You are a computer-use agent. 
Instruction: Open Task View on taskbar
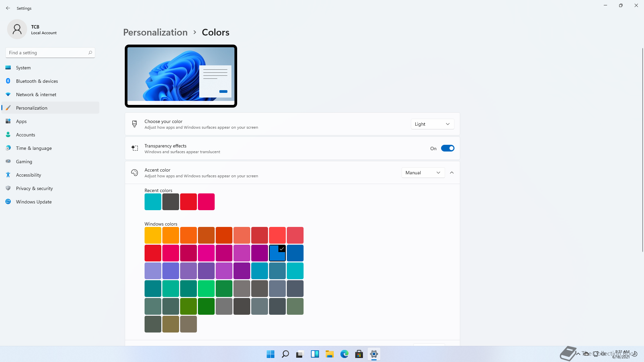click(x=300, y=354)
